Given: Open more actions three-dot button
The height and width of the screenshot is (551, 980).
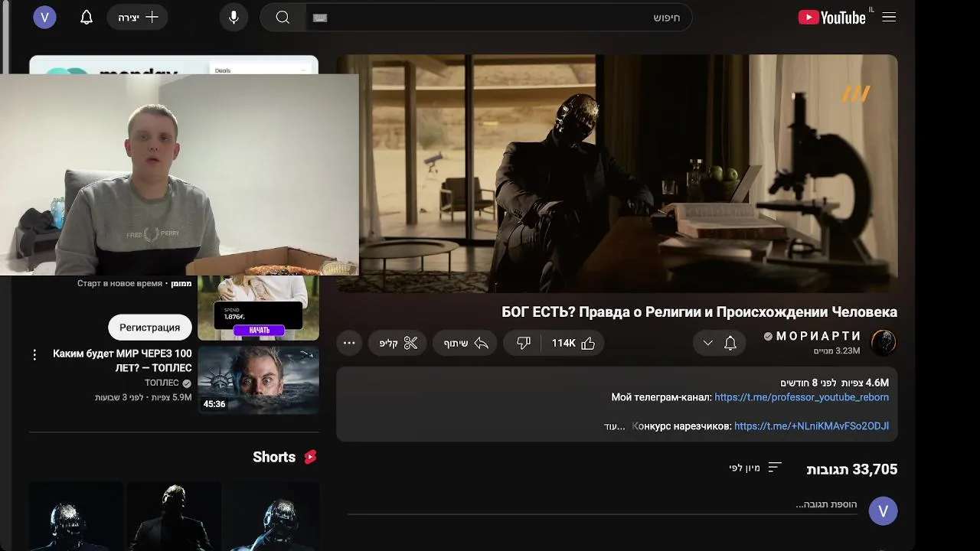Looking at the screenshot, I should pyautogui.click(x=349, y=343).
